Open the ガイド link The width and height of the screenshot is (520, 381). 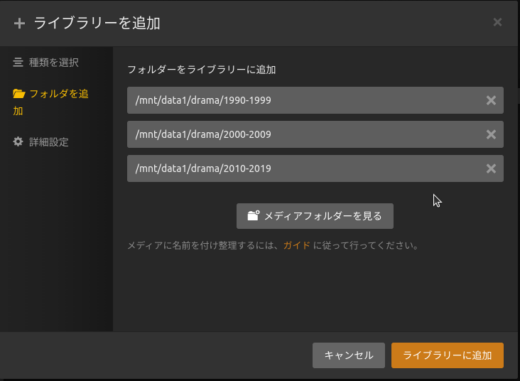coord(297,246)
